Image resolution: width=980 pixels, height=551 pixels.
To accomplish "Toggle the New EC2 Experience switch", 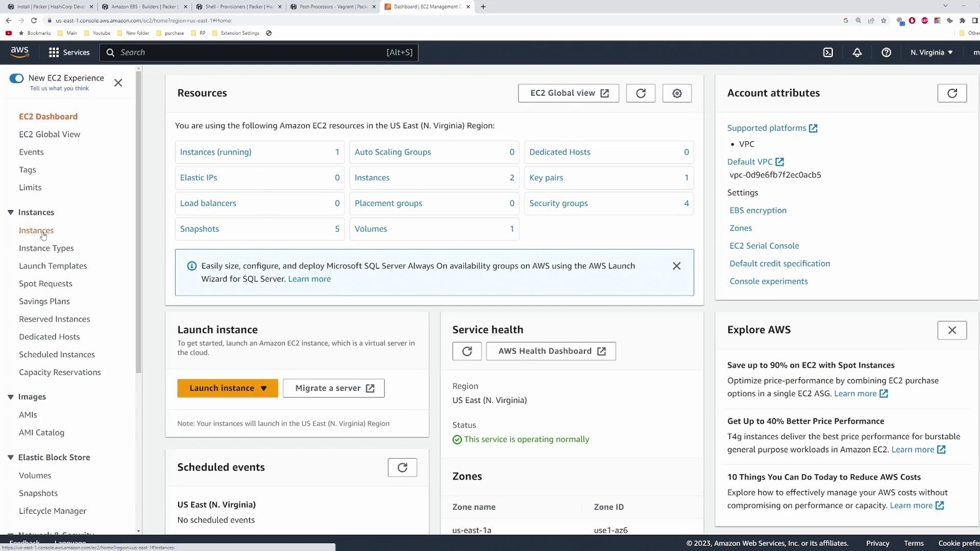I will click(x=16, y=78).
